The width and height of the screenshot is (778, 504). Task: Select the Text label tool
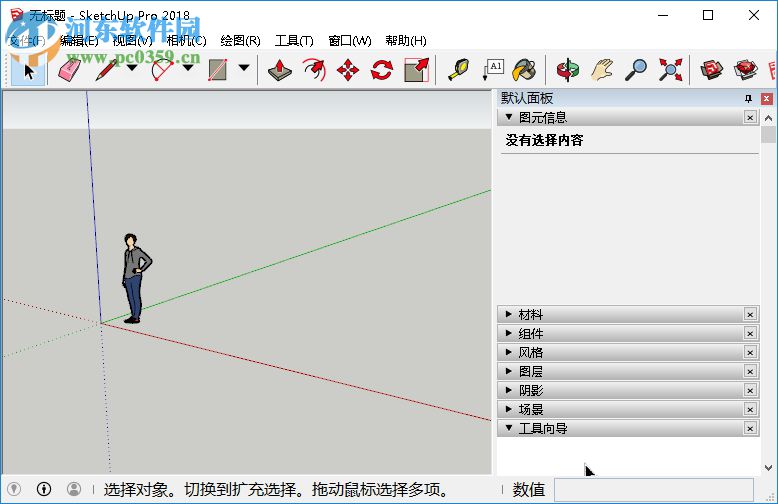[493, 70]
